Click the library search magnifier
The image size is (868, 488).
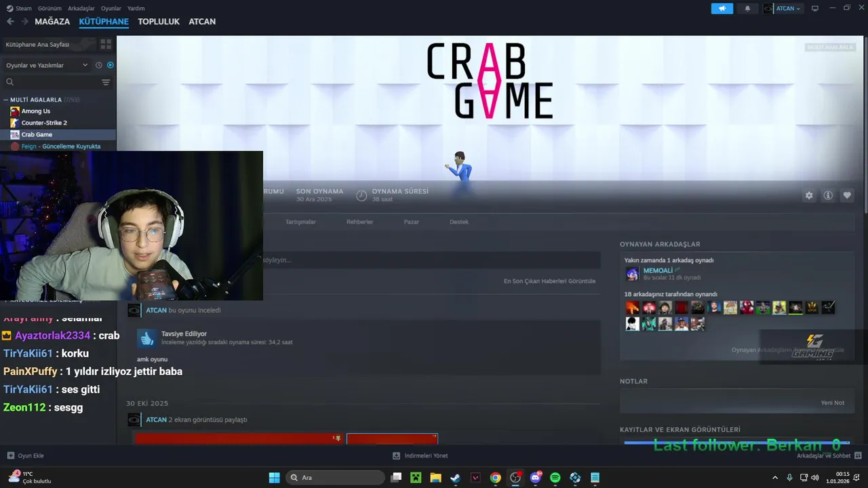pyautogui.click(x=10, y=82)
